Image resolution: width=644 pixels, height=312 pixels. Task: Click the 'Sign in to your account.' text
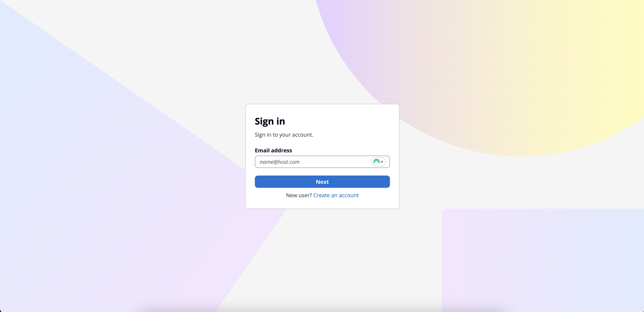[x=284, y=135]
